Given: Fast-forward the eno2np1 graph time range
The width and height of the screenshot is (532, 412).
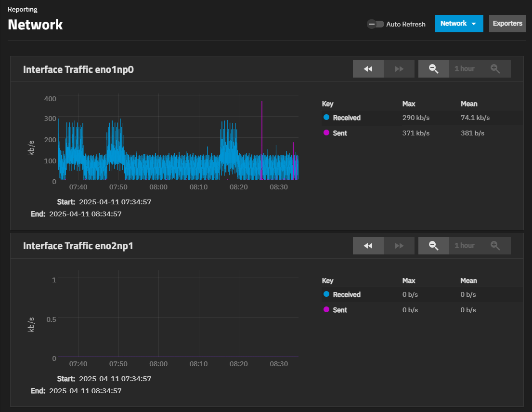Looking at the screenshot, I should point(399,246).
